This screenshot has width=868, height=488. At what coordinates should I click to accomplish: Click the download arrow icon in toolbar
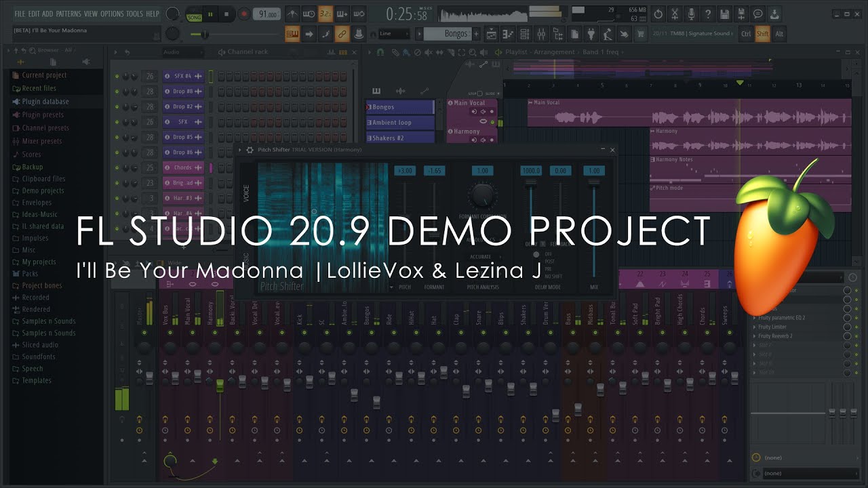pyautogui.click(x=774, y=14)
